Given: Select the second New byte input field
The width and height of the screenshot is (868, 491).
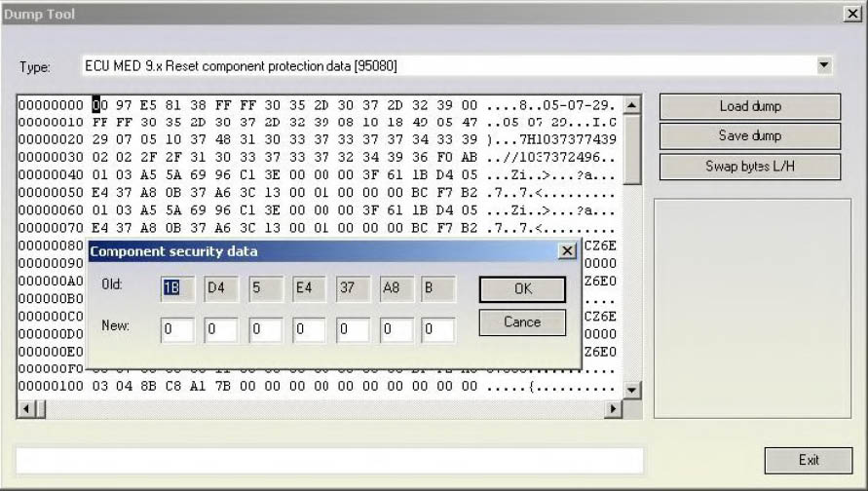Looking at the screenshot, I should 221,330.
